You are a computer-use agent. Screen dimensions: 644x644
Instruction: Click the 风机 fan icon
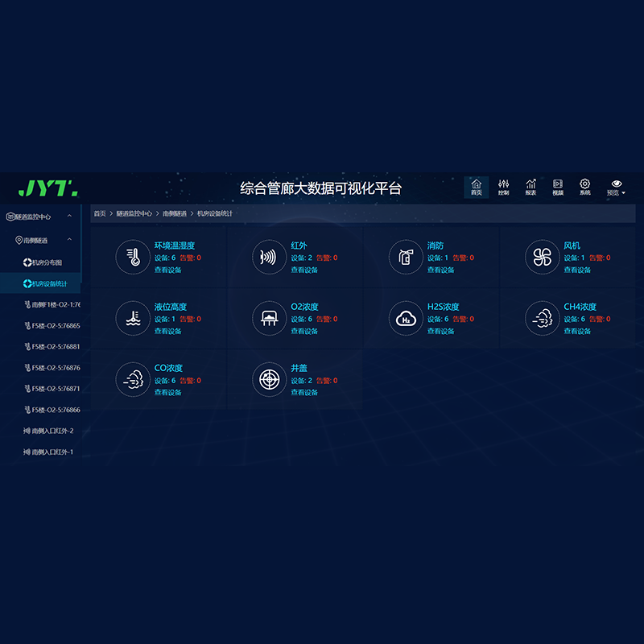[542, 257]
